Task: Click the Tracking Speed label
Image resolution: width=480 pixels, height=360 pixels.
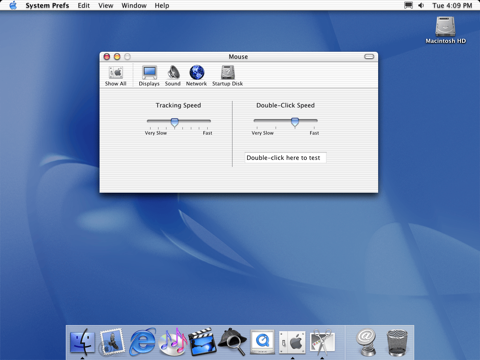Action: (178, 105)
